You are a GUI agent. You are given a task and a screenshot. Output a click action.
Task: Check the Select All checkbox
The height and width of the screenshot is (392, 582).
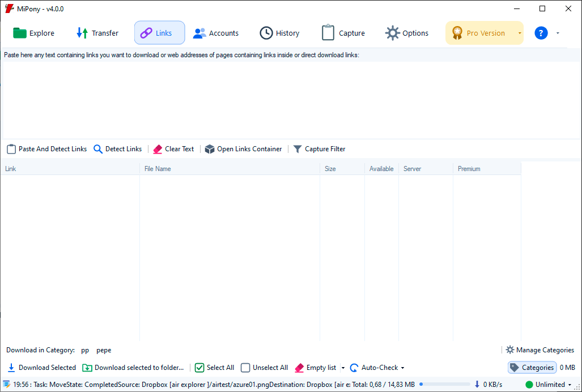199,368
